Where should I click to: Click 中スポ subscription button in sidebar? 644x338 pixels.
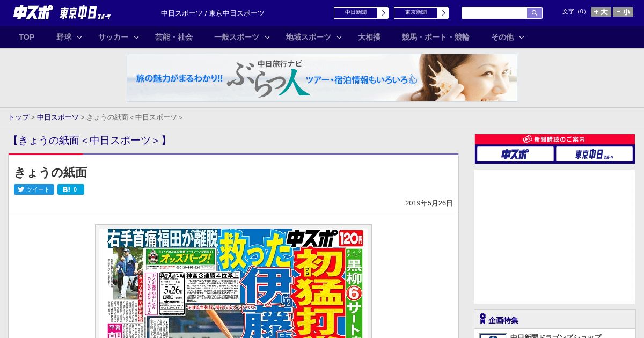[x=515, y=155]
